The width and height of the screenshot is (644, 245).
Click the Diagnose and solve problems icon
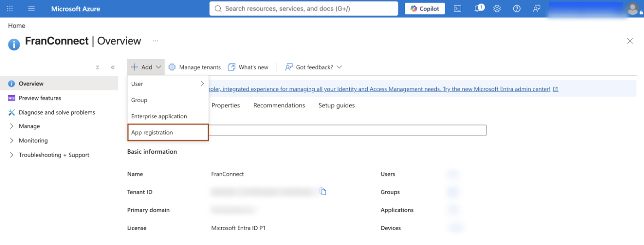[x=12, y=112]
